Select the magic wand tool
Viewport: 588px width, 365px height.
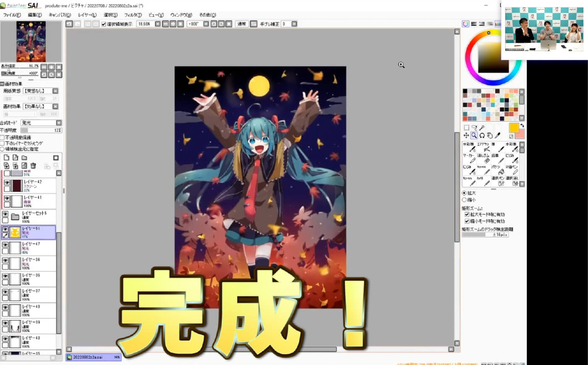[x=482, y=128]
